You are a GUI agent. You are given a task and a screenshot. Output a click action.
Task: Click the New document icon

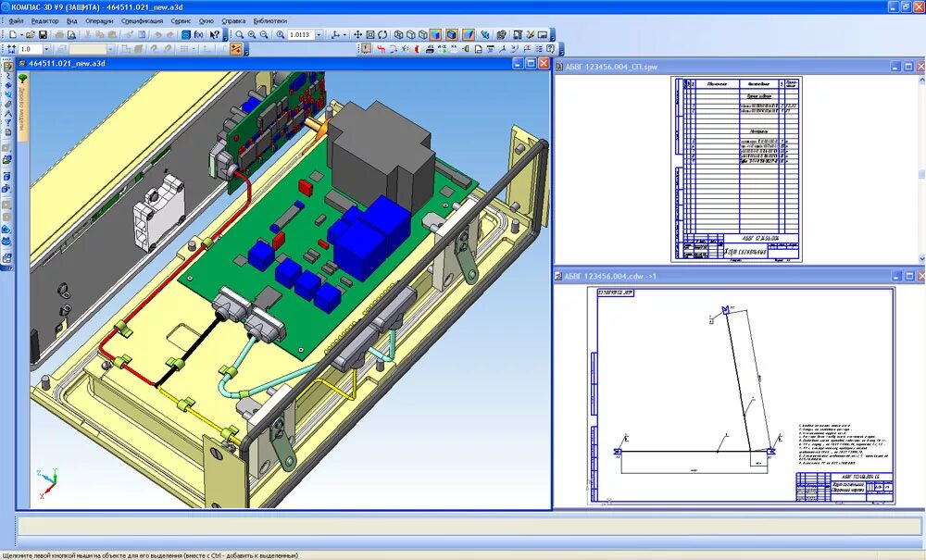coord(13,35)
